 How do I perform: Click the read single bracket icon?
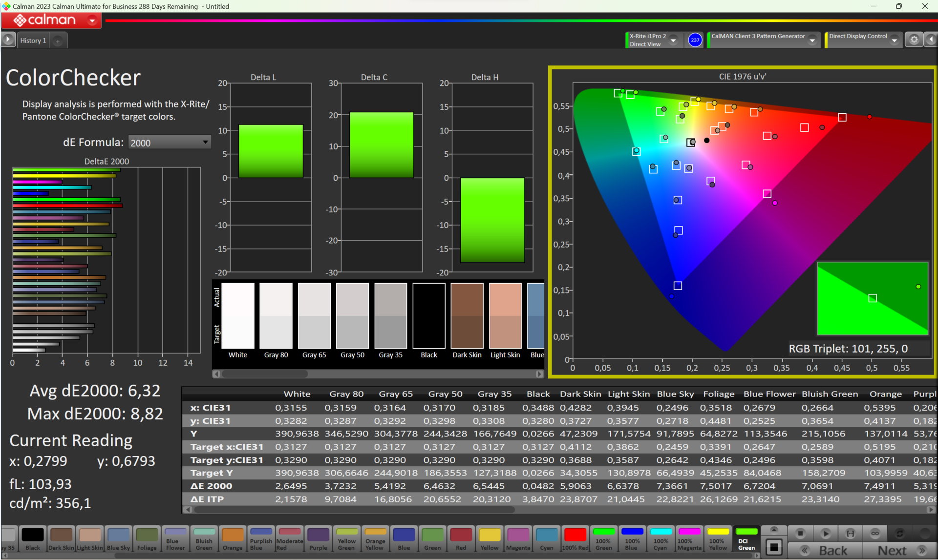[851, 533]
